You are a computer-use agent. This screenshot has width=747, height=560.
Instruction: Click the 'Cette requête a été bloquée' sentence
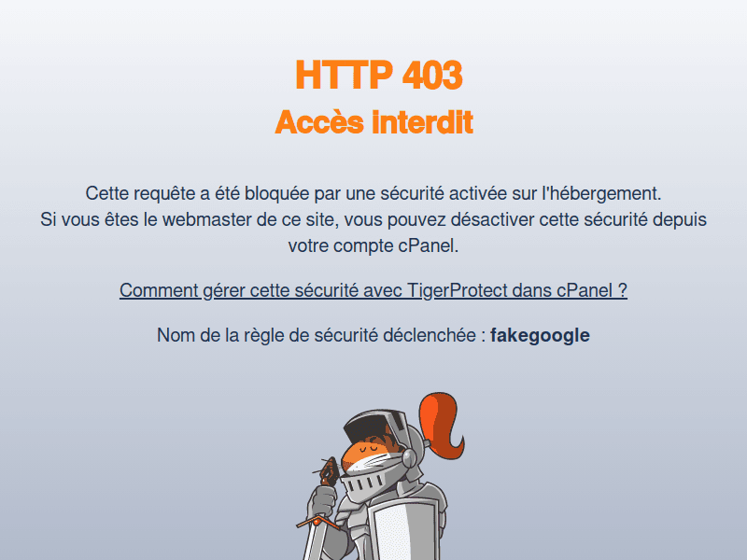coord(373,193)
